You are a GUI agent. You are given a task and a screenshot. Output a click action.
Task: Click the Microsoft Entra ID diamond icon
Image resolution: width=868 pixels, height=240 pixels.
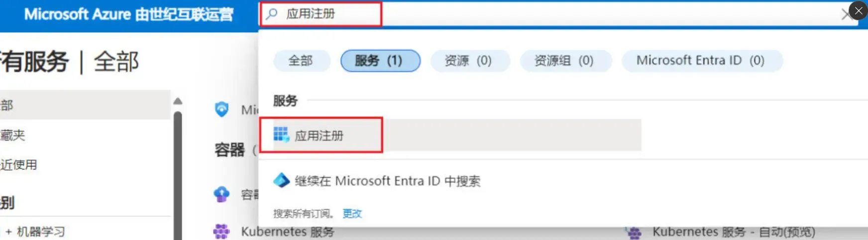point(281,180)
